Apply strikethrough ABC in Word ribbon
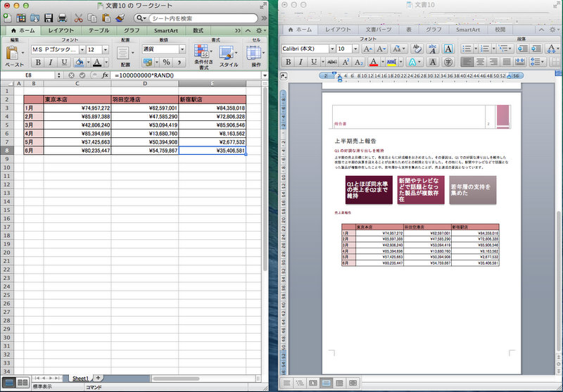 (x=332, y=62)
